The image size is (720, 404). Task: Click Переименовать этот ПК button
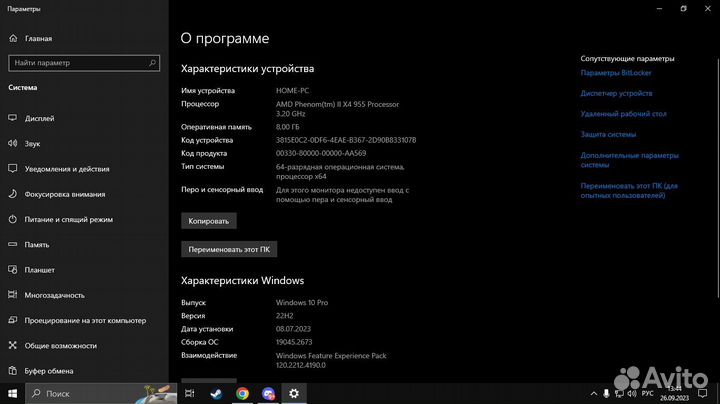(229, 249)
